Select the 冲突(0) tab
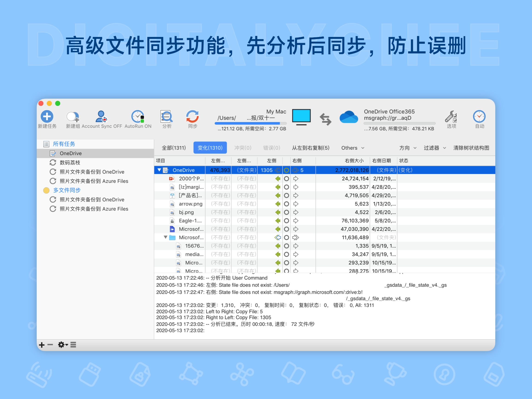This screenshot has width=532, height=399. (243, 147)
